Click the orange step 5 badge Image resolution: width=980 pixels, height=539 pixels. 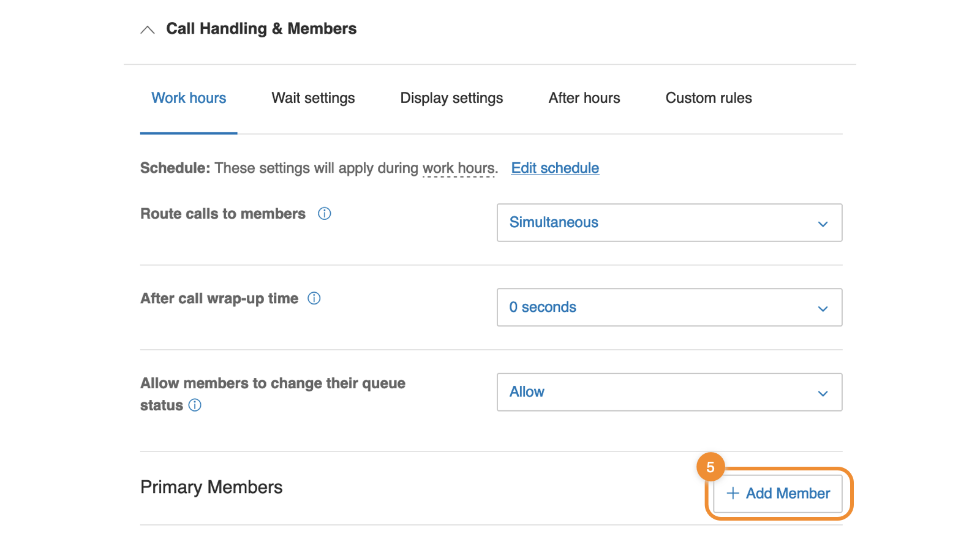coord(710,467)
